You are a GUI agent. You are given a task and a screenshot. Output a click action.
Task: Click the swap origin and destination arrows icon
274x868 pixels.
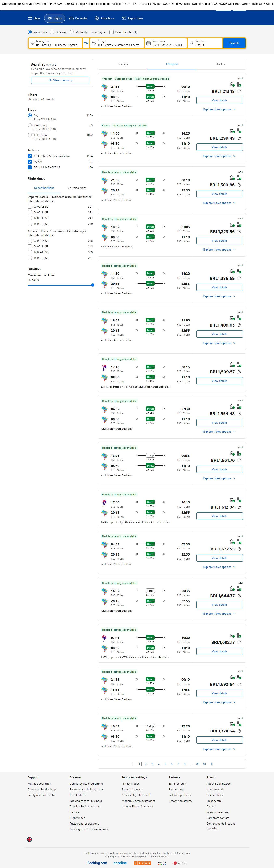coord(86,43)
